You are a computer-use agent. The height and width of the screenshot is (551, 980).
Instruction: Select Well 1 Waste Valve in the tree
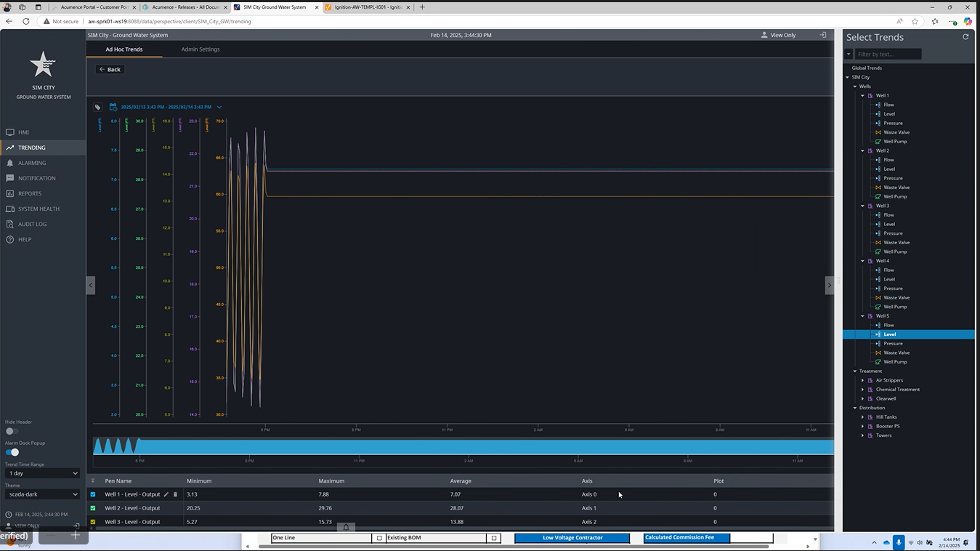pyautogui.click(x=896, y=132)
